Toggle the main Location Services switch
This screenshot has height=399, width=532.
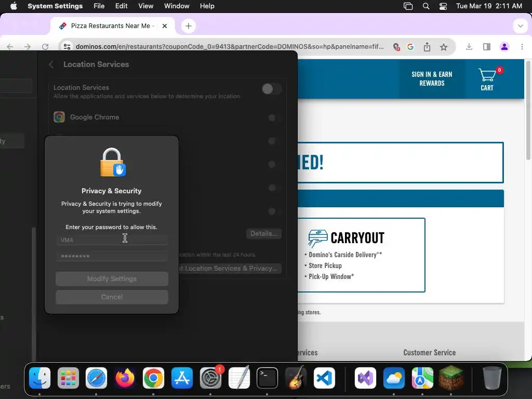click(x=271, y=89)
